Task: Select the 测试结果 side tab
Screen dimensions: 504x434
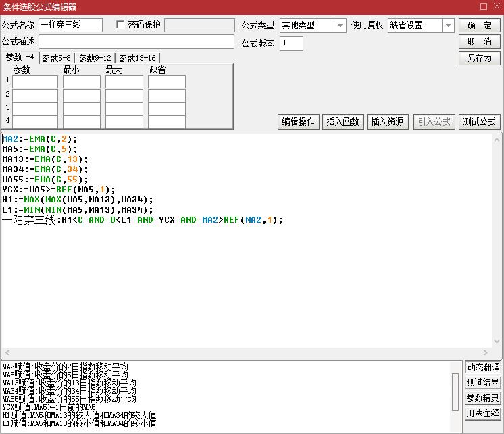Action: pos(483,382)
